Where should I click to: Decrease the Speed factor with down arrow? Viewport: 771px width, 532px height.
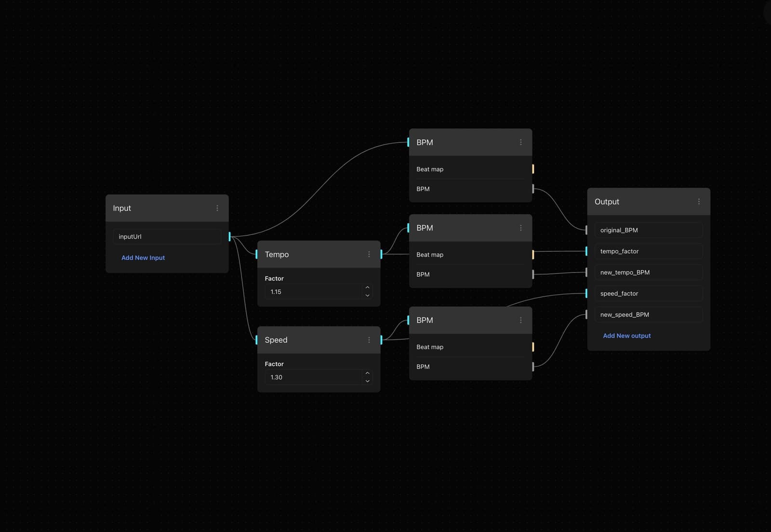coord(367,381)
